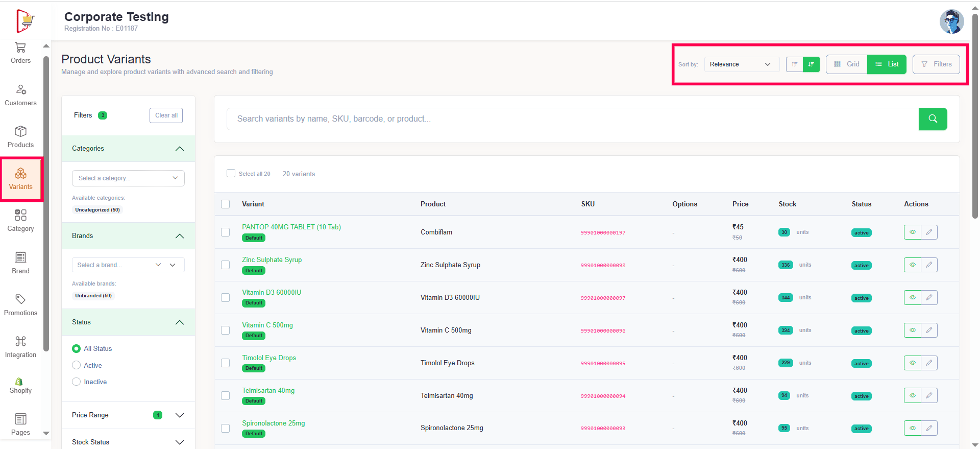This screenshot has height=449, width=980.
Task: Open the Category page from sidebar
Action: coord(20,221)
